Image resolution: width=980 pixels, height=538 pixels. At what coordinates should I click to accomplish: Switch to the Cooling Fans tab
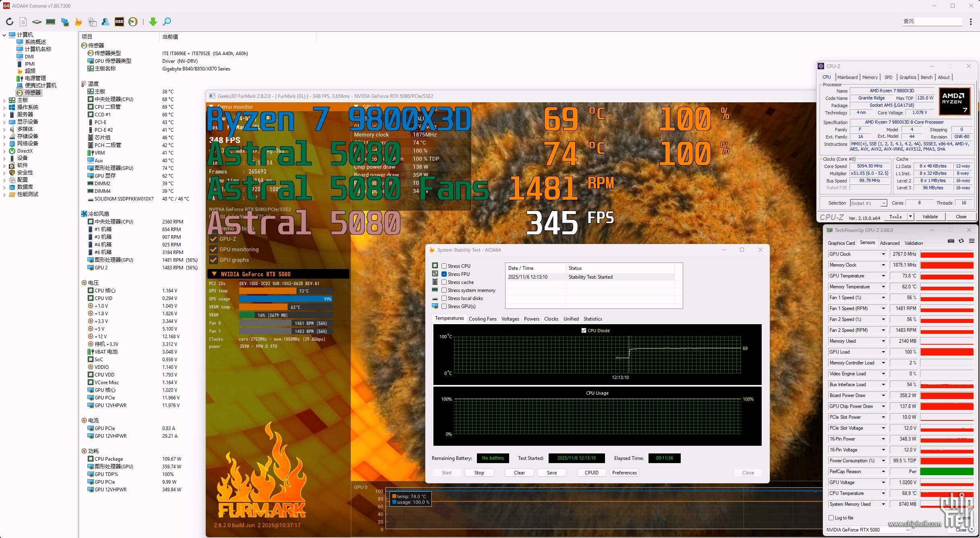(483, 319)
